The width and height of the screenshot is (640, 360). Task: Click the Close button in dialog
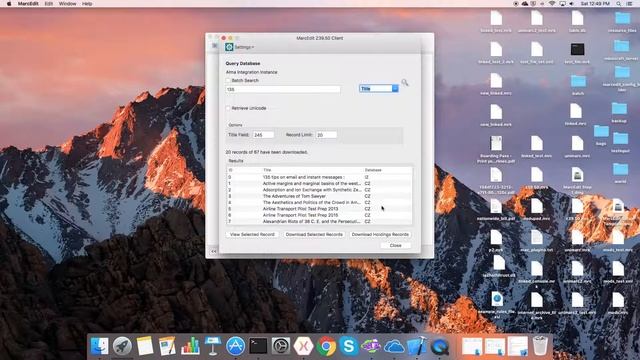tap(396, 245)
